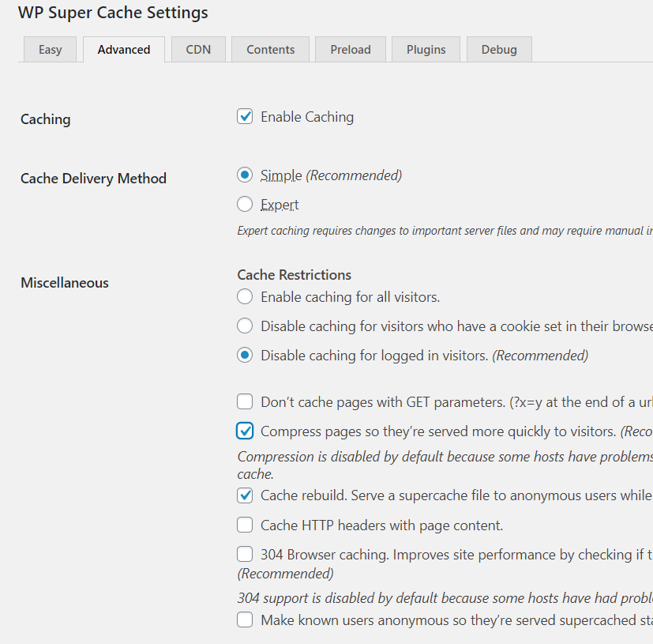Click the Cache Restrictions heading
This screenshot has width=653, height=644.
pos(294,275)
